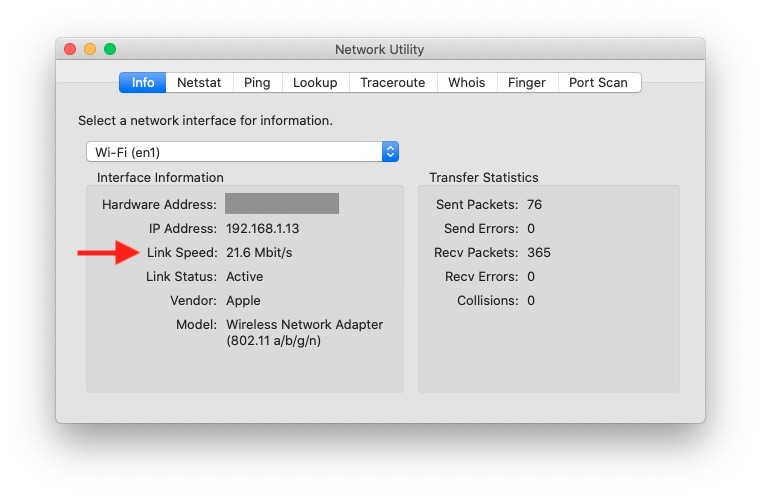Image resolution: width=761 pixels, height=497 pixels.
Task: Switch to the Finger tab
Action: pyautogui.click(x=527, y=83)
